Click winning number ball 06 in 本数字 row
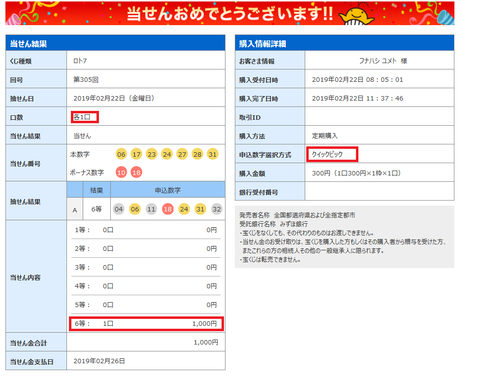This screenshot has width=480, height=379. pyautogui.click(x=121, y=154)
